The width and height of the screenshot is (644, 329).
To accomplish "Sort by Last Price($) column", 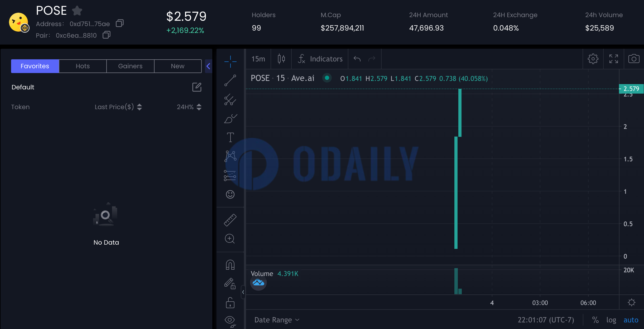I will pos(118,107).
